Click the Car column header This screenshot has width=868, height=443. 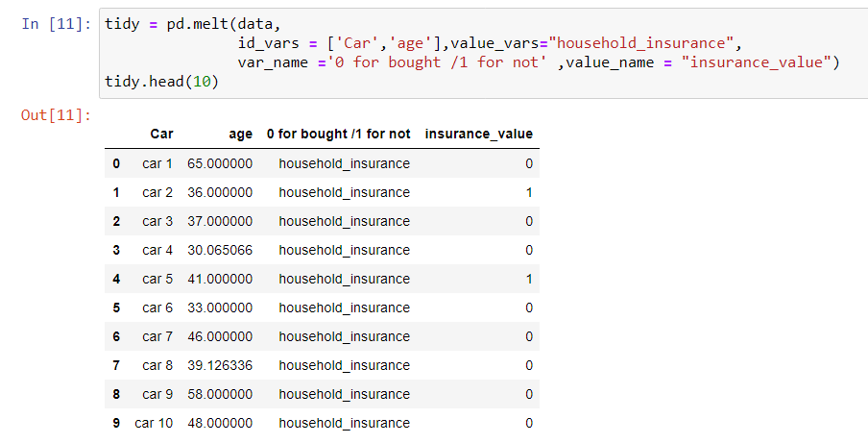click(x=161, y=134)
